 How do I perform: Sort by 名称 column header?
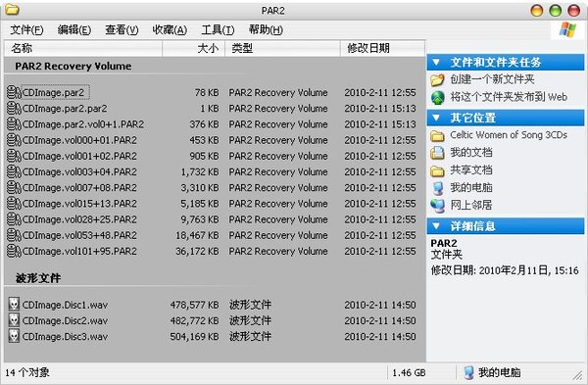(83, 48)
